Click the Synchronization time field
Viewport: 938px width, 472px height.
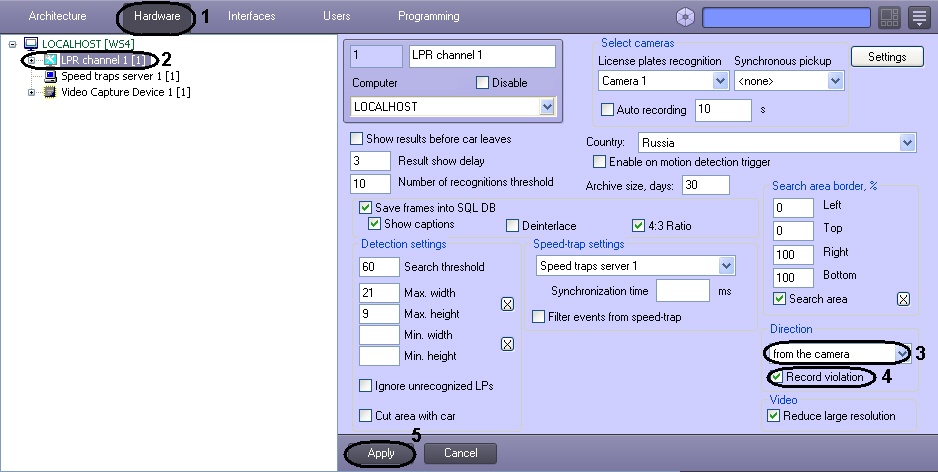(x=683, y=291)
